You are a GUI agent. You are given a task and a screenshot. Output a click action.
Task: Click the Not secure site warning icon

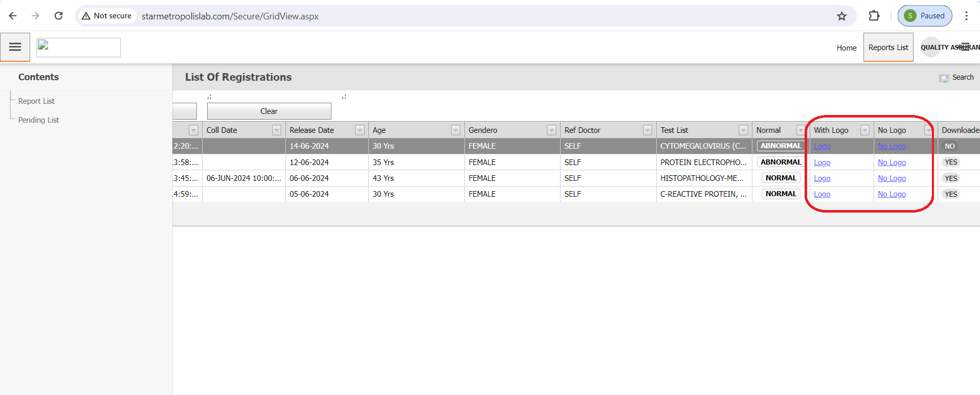click(86, 16)
